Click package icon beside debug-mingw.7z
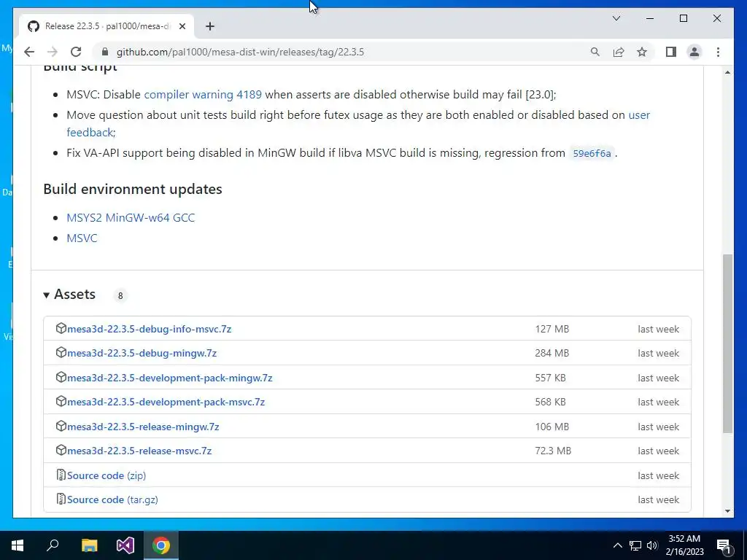747x560 pixels. click(x=61, y=352)
